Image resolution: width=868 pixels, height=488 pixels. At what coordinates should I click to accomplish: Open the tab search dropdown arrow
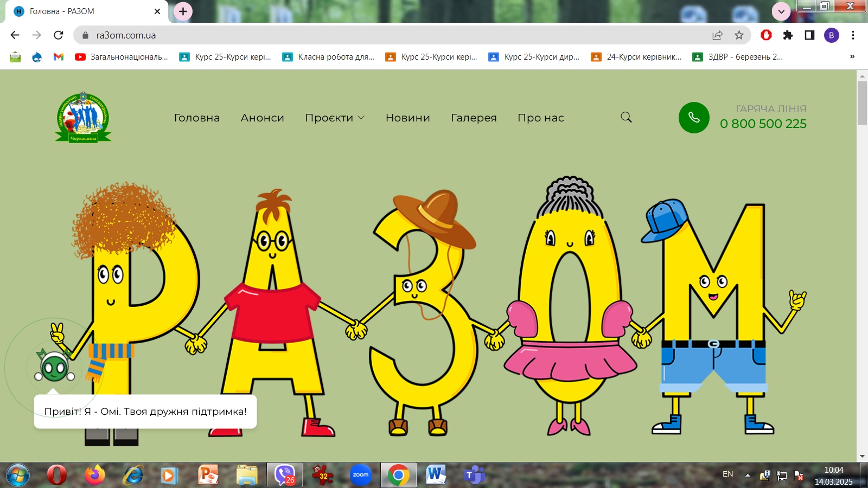[781, 11]
